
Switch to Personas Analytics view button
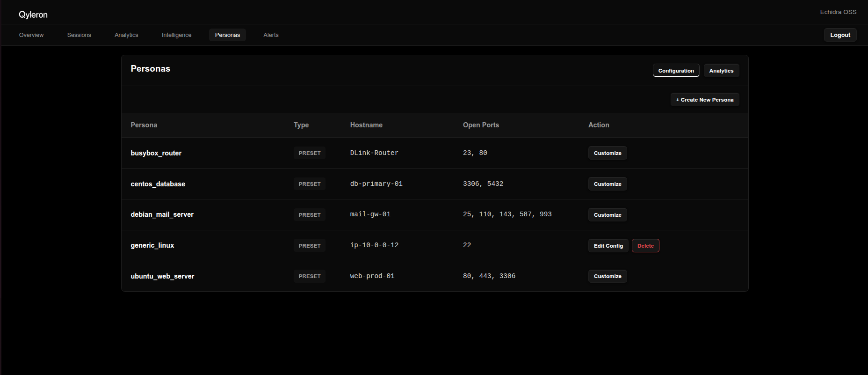(721, 71)
